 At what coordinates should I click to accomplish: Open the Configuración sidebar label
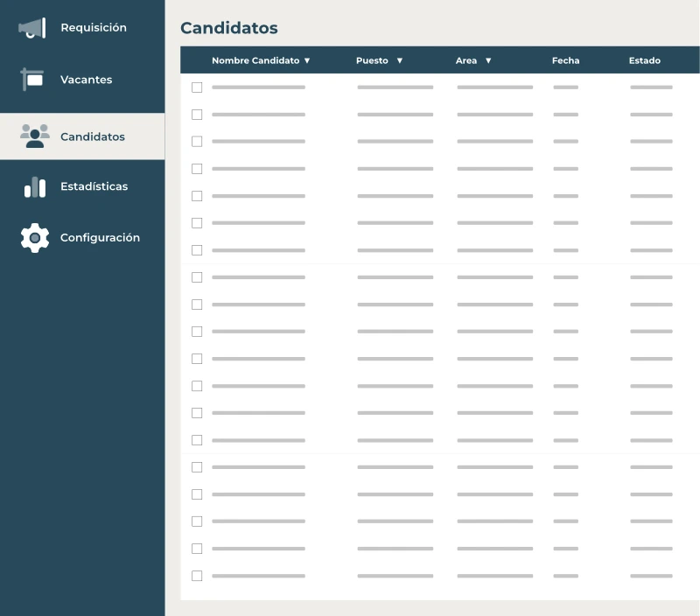pos(100,238)
